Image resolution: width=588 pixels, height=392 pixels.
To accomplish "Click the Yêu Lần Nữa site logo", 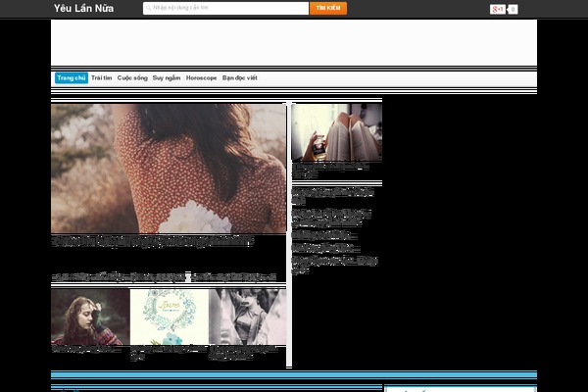I will click(x=83, y=8).
